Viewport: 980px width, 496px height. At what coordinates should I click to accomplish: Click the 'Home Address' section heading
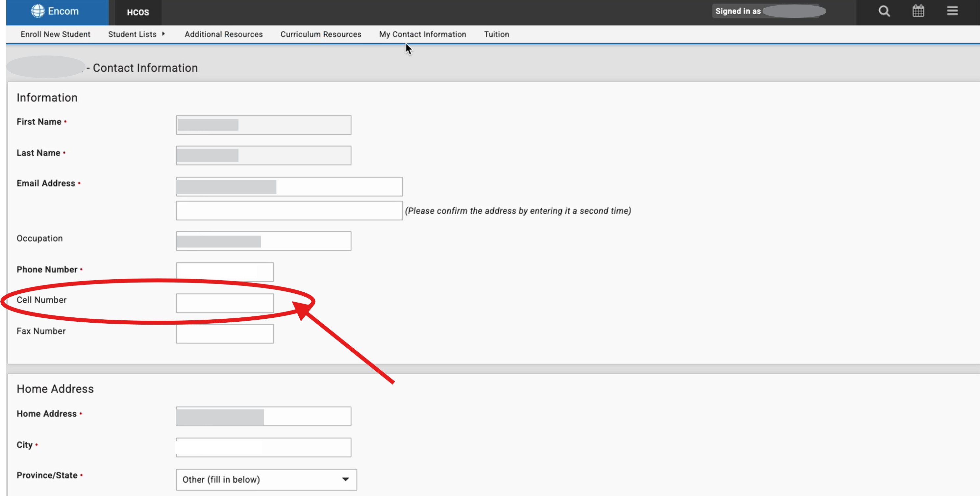tap(55, 389)
